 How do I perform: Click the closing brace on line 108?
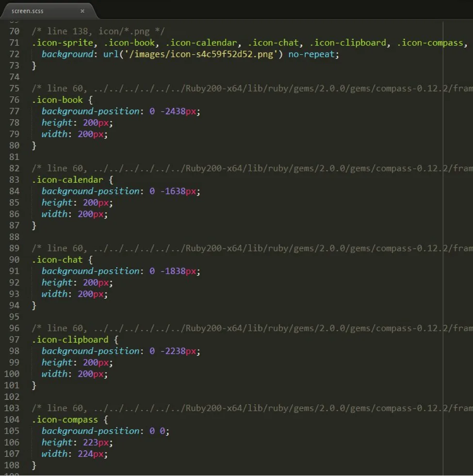pos(34,465)
